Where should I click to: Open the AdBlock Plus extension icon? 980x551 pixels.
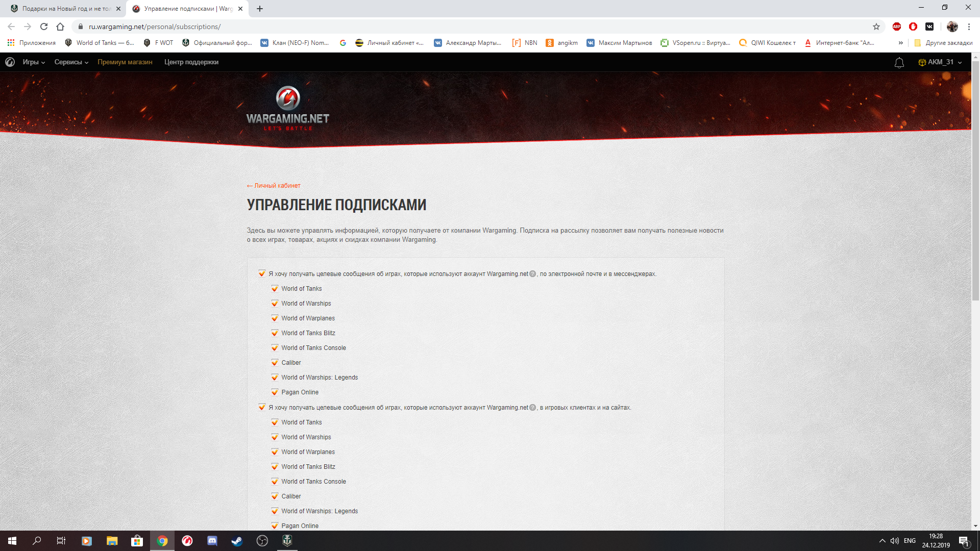[x=897, y=27]
